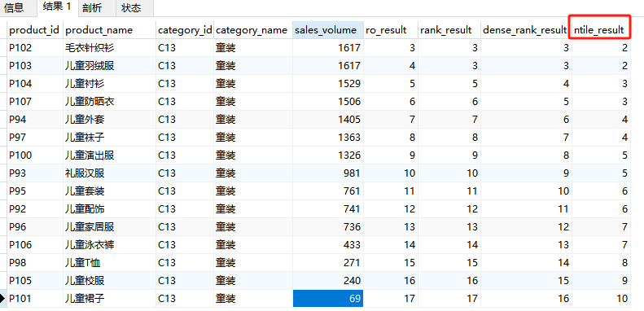This screenshot has width=644, height=311.
Task: Click the row indicator arrow beside P101
Action: pos(3,298)
